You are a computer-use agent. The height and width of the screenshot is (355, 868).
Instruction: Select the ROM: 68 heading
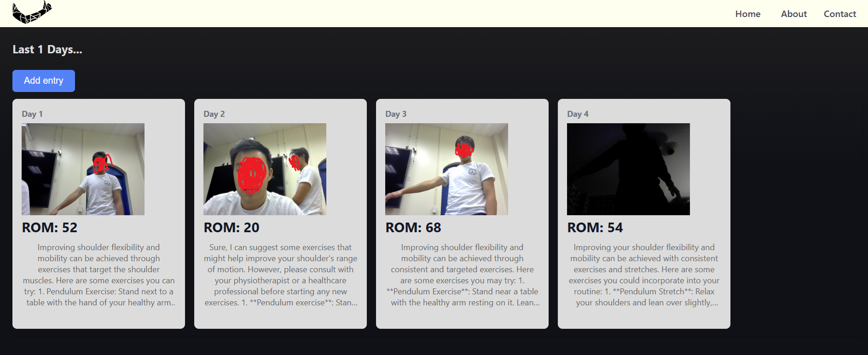point(413,228)
